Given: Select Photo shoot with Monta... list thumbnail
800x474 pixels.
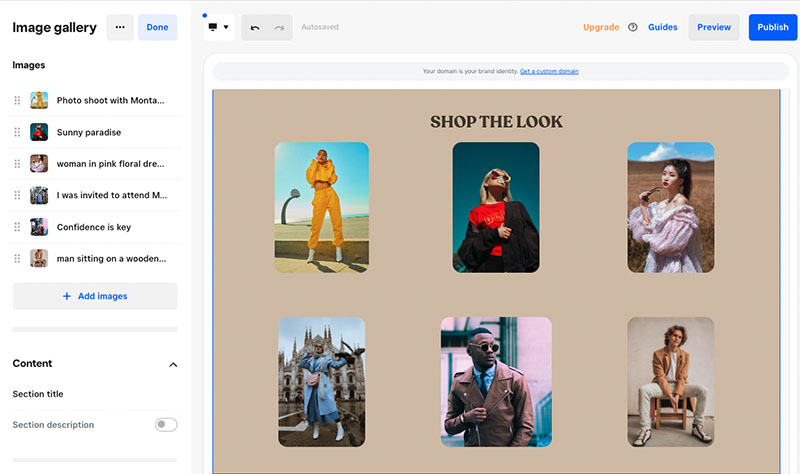Looking at the screenshot, I should coord(39,100).
